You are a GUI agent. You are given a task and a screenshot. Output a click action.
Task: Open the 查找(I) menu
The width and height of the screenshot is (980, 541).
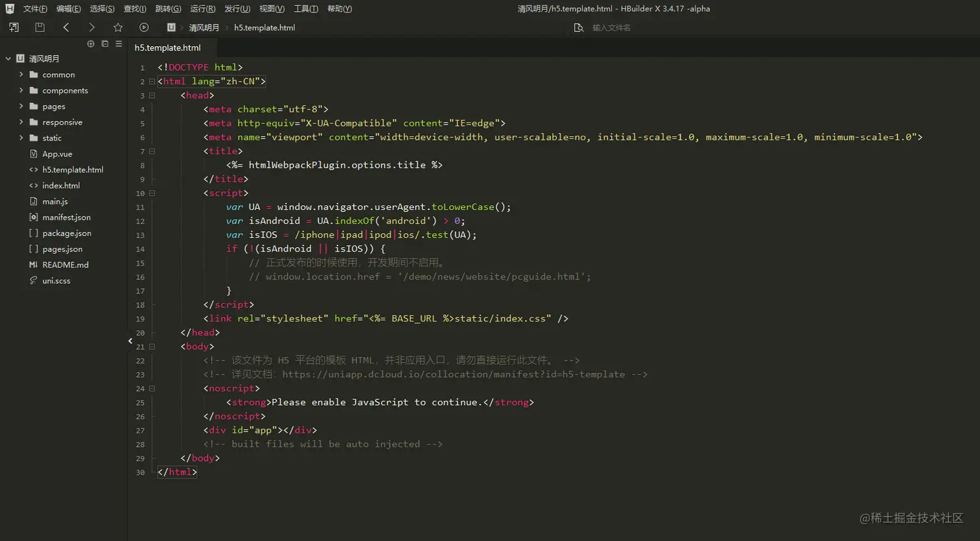(x=135, y=8)
